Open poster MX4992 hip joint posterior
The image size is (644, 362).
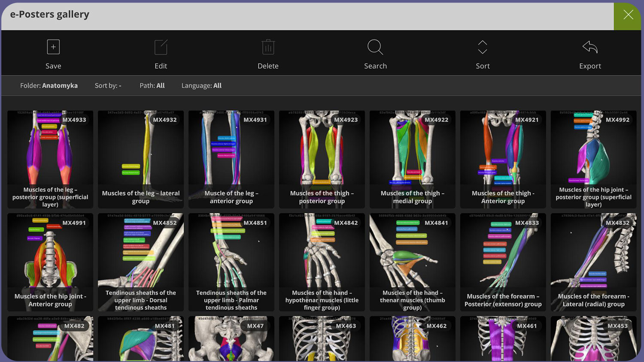(x=594, y=160)
